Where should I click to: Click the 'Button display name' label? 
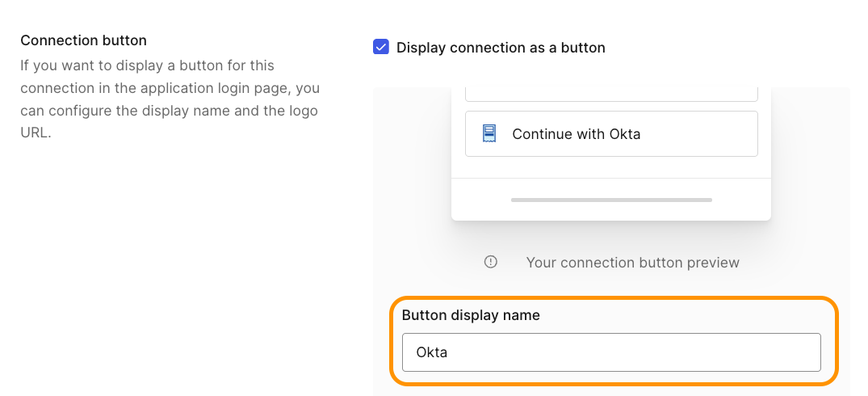[x=471, y=315]
